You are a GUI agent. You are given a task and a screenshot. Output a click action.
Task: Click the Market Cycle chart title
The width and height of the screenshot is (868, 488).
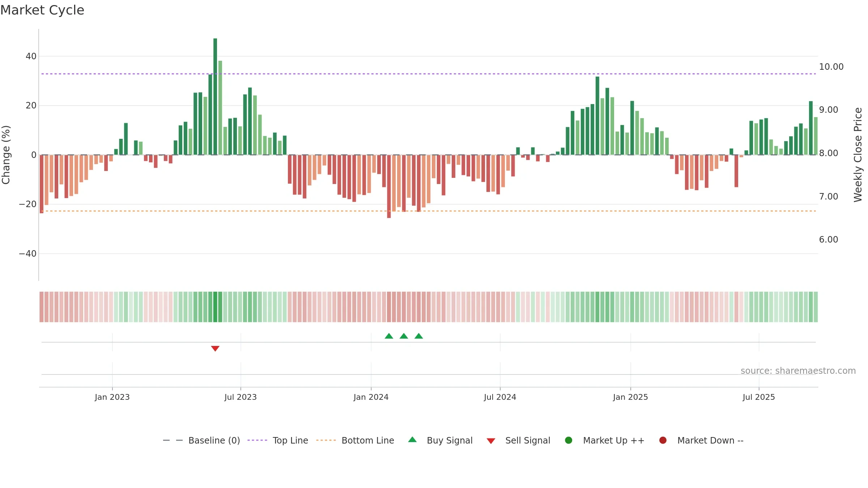[x=42, y=10]
